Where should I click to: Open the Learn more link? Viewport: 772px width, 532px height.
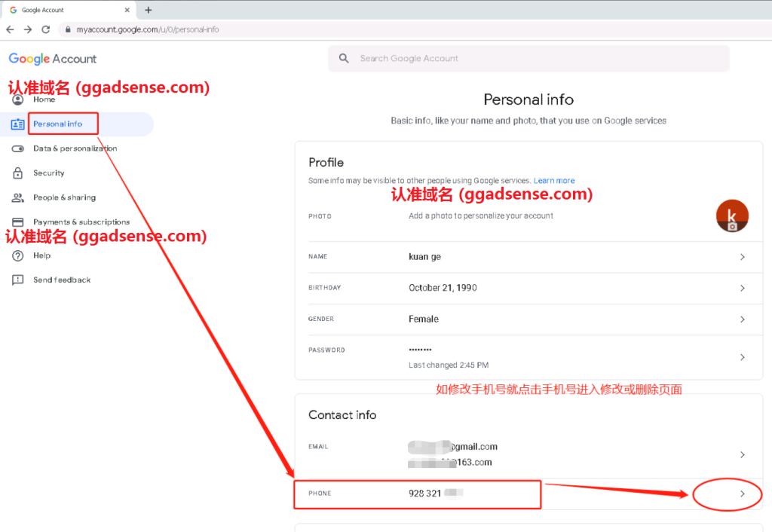[x=554, y=181]
